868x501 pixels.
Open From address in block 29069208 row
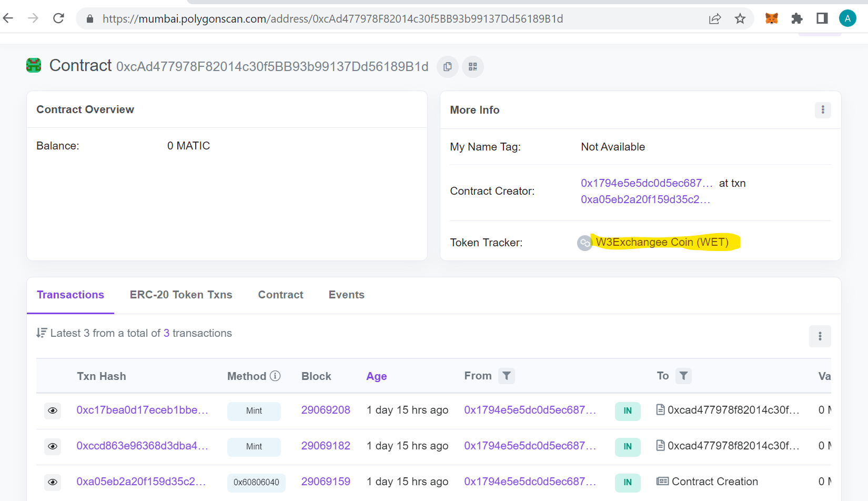pyautogui.click(x=530, y=410)
